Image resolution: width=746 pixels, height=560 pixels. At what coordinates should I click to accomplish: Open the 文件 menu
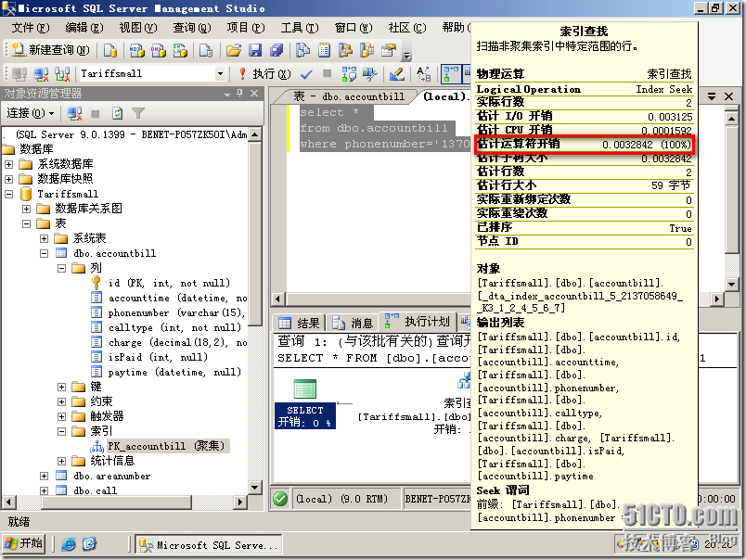click(x=30, y=28)
